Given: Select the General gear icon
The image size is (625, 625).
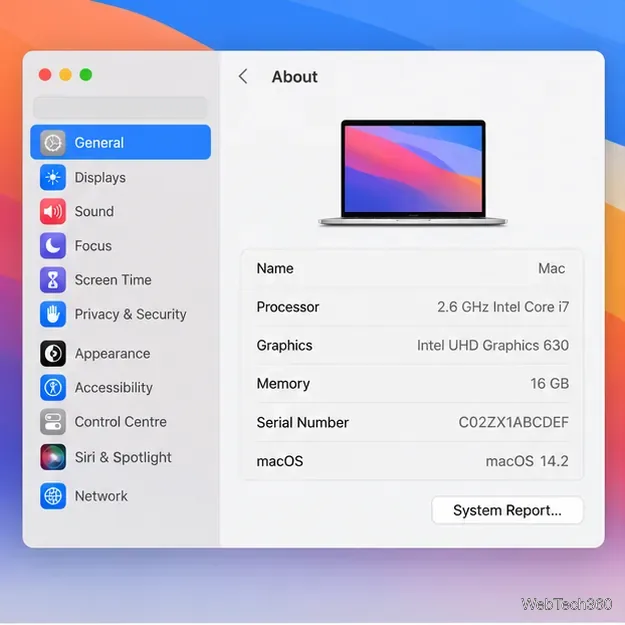Looking at the screenshot, I should pos(53,143).
